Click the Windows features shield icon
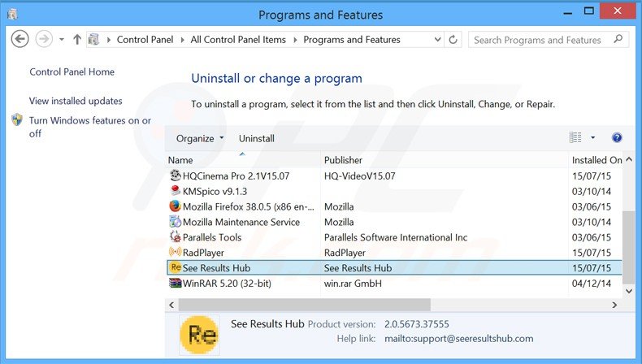The image size is (642, 364). [x=17, y=119]
